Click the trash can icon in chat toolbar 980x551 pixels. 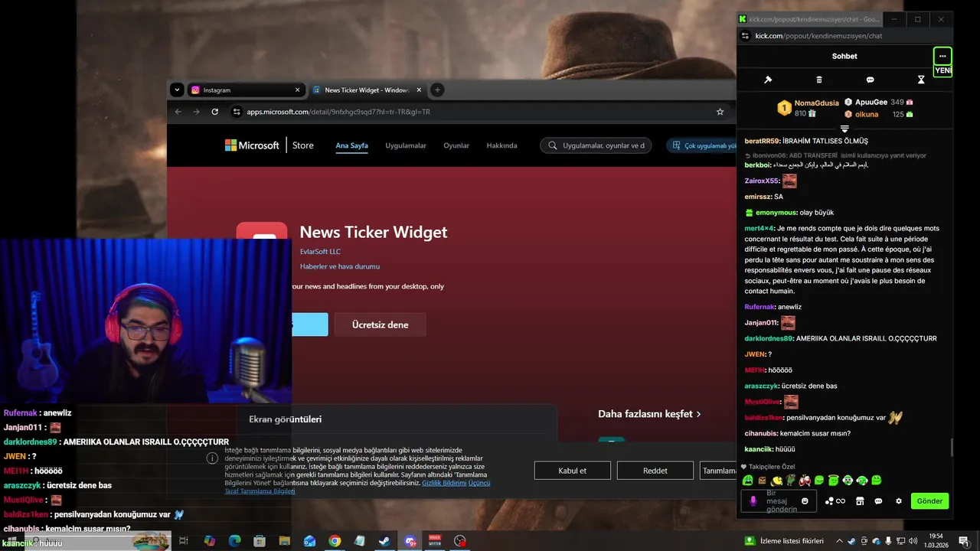819,80
